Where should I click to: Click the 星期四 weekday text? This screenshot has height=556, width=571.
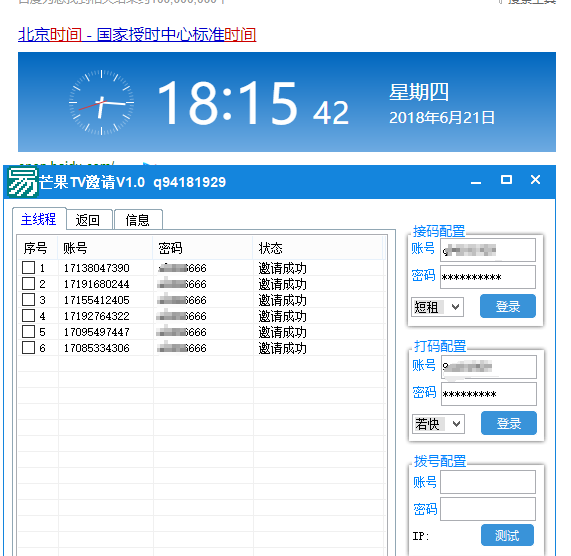(x=419, y=92)
